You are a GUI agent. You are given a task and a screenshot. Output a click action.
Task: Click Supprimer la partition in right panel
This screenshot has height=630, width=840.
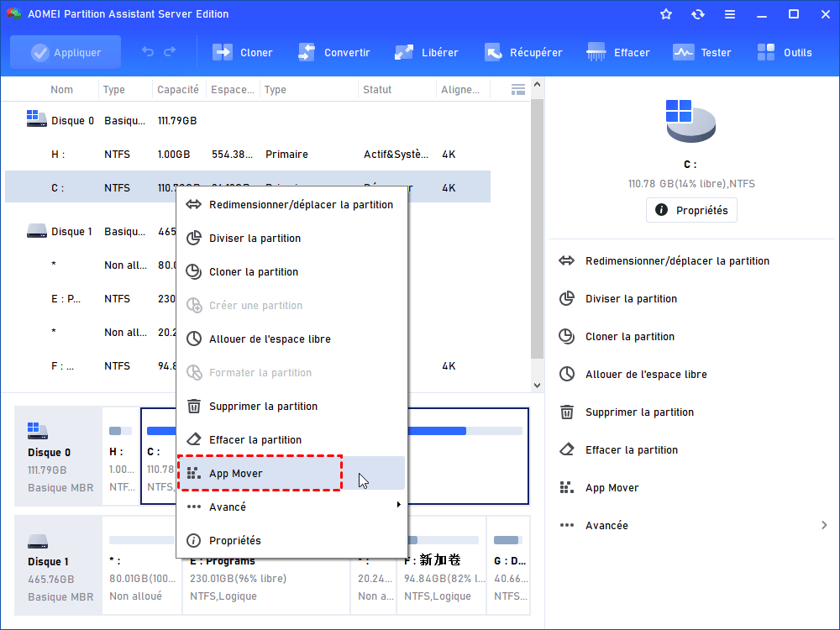pyautogui.click(x=639, y=412)
